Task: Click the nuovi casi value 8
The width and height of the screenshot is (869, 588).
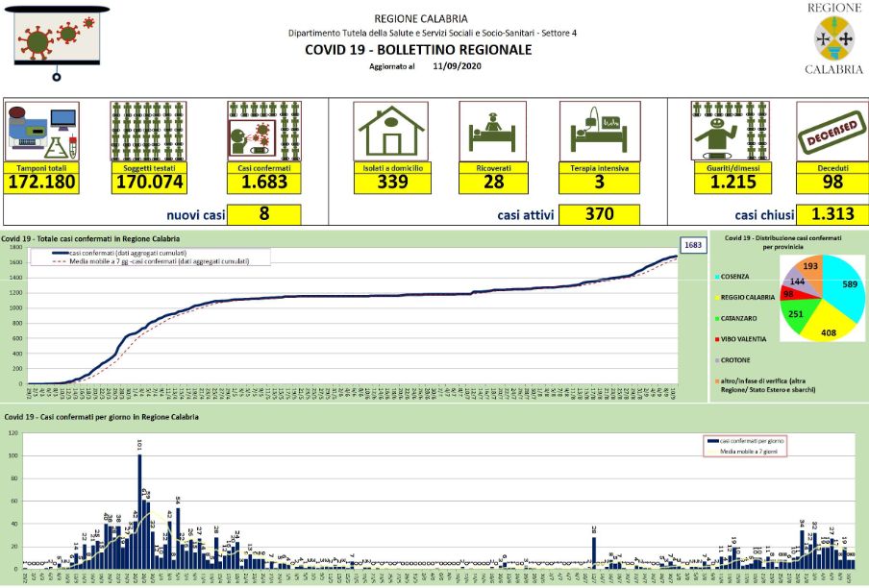Action: [264, 214]
